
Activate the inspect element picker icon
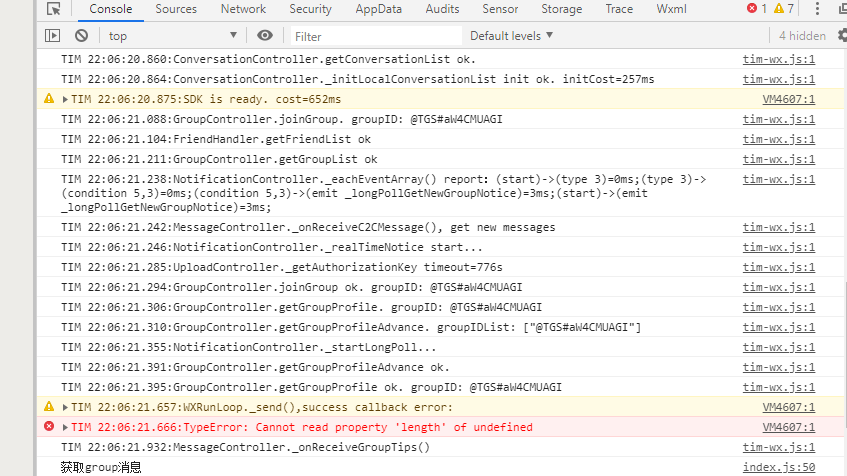click(x=53, y=9)
